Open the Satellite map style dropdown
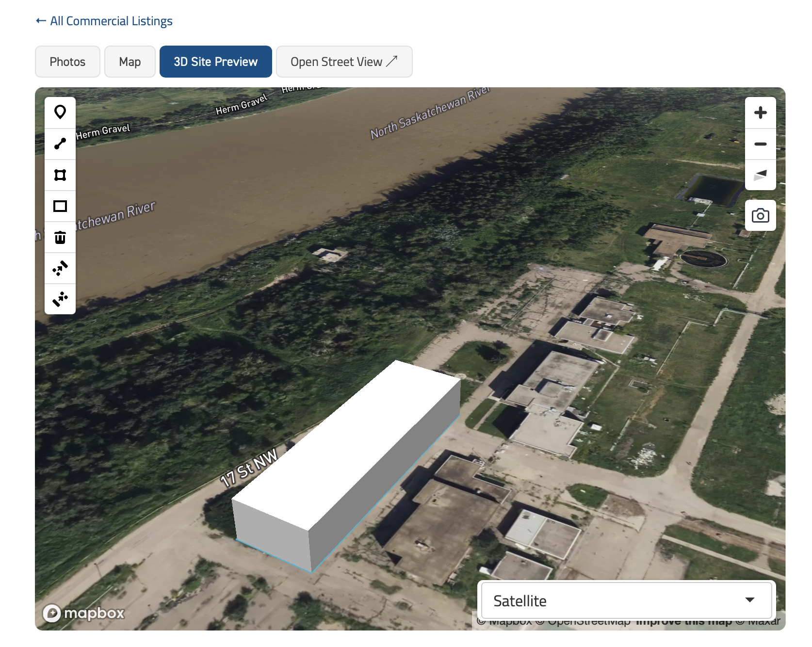 (x=626, y=600)
